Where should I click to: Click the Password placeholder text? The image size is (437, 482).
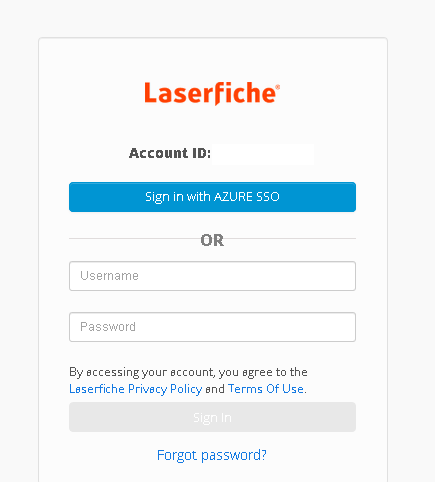(108, 327)
